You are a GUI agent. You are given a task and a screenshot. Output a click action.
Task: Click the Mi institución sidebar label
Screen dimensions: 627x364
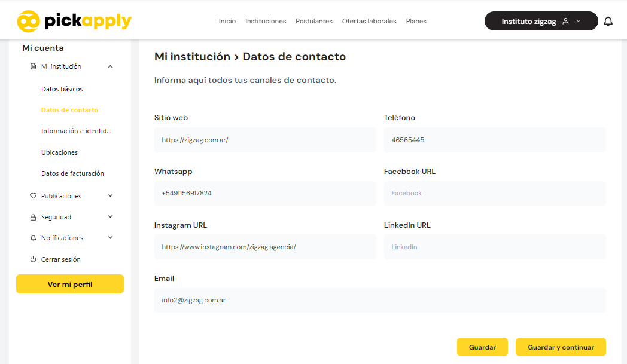pos(61,66)
